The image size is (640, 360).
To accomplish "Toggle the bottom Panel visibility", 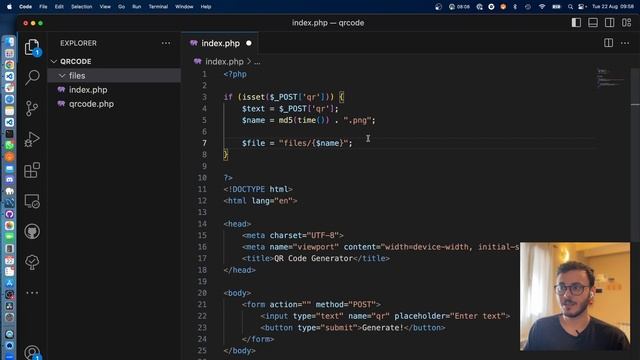I will point(593,23).
